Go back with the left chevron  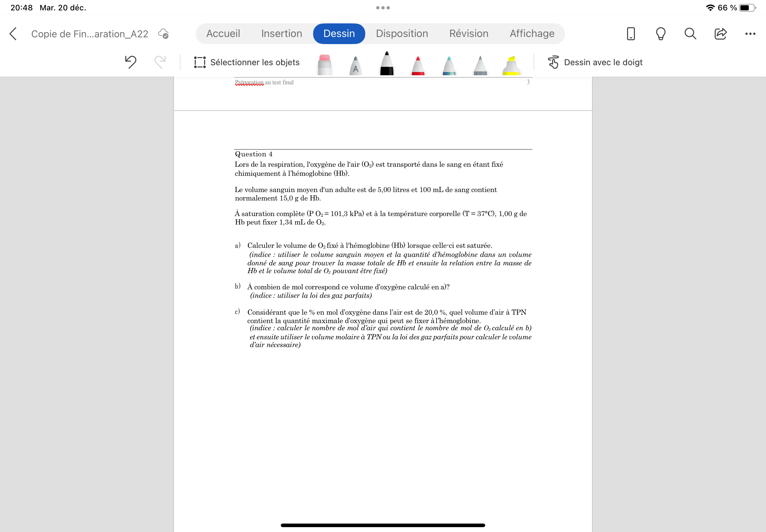coord(13,34)
